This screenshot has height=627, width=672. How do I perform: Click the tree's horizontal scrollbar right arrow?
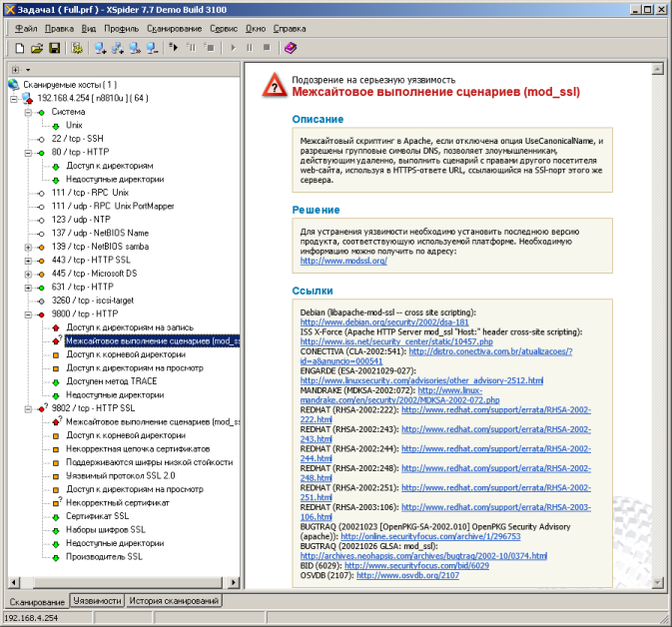coord(233,582)
